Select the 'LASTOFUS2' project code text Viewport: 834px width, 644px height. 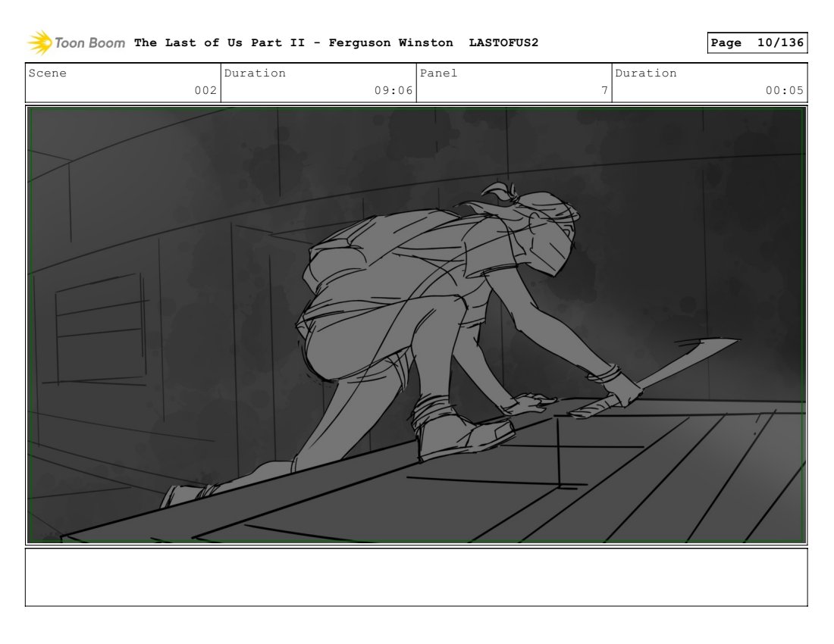[x=503, y=42]
